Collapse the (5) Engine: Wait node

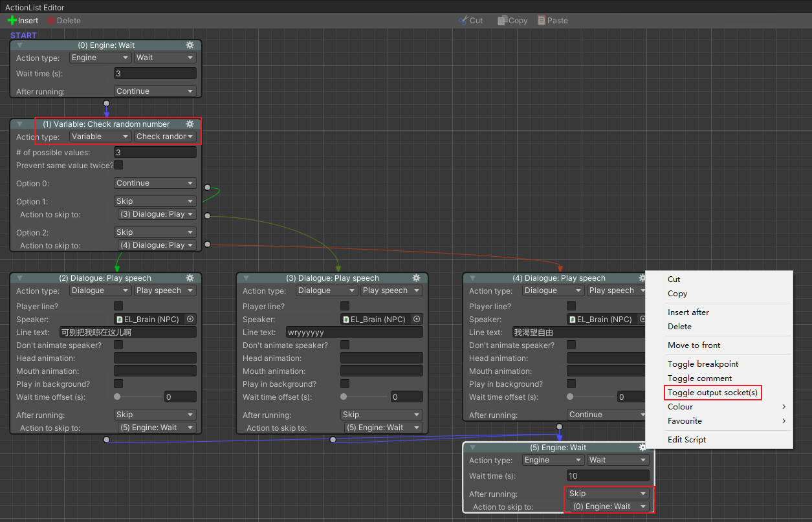[x=473, y=448]
